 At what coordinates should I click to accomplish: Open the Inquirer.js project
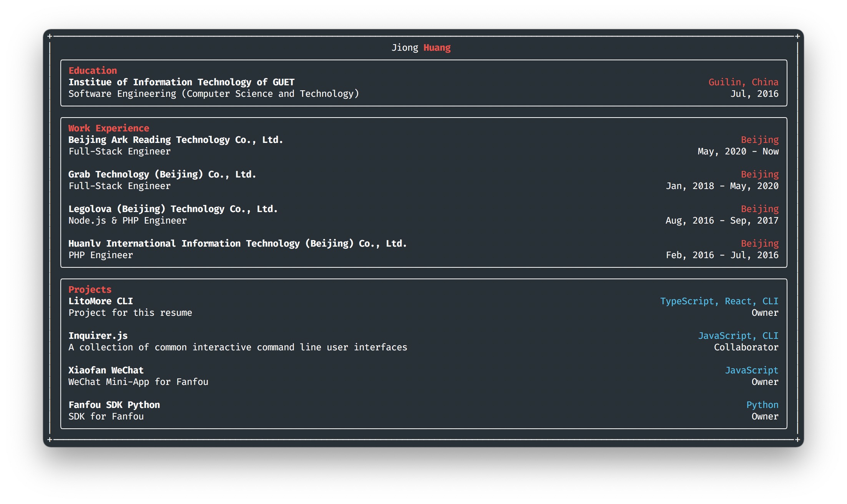click(98, 336)
